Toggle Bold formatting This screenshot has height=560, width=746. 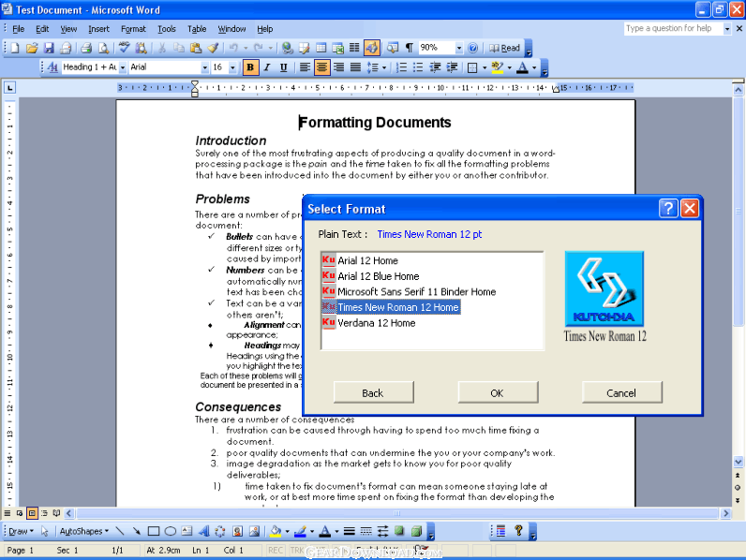[x=250, y=67]
